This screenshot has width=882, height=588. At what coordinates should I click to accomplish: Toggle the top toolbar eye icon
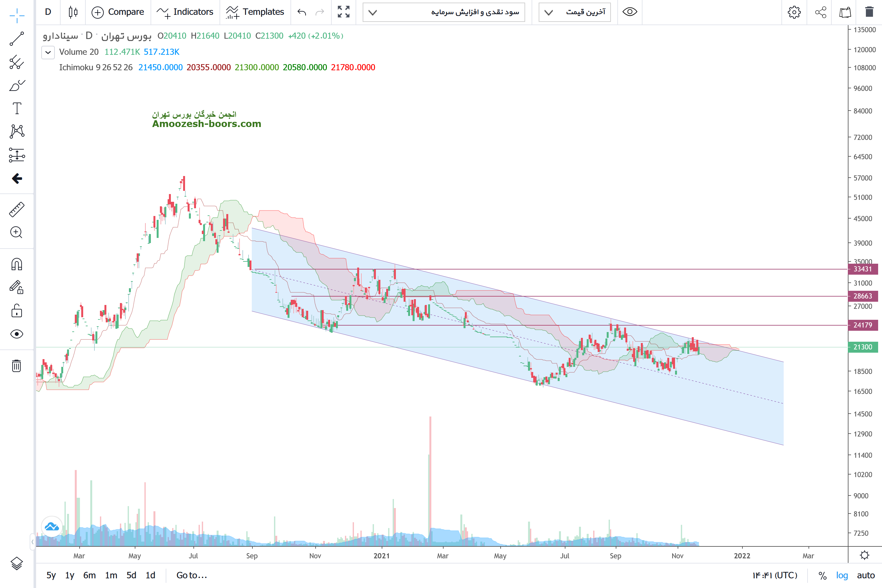pos(630,12)
